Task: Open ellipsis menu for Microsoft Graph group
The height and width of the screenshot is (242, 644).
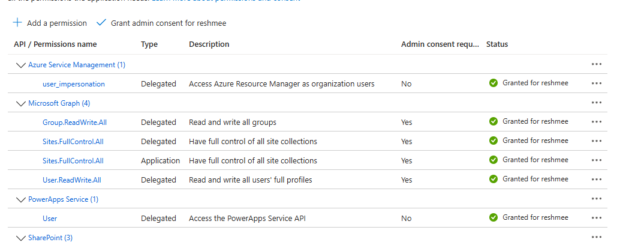Action: (x=597, y=103)
